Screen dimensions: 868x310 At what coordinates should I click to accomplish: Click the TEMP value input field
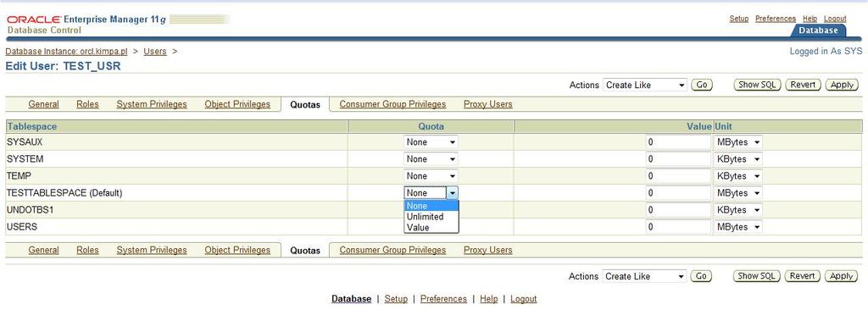click(x=678, y=176)
